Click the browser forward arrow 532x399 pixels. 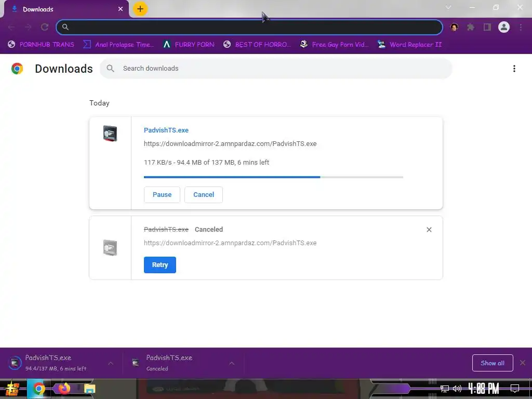point(28,27)
